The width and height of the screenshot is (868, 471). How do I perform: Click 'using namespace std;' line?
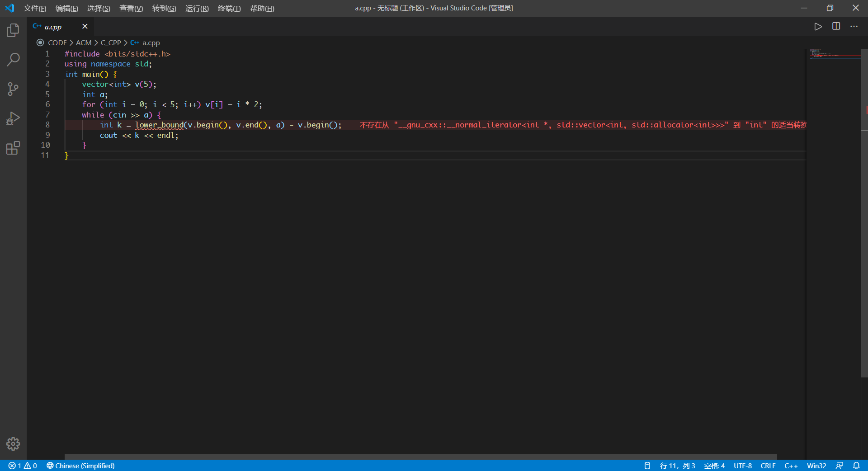(x=108, y=64)
